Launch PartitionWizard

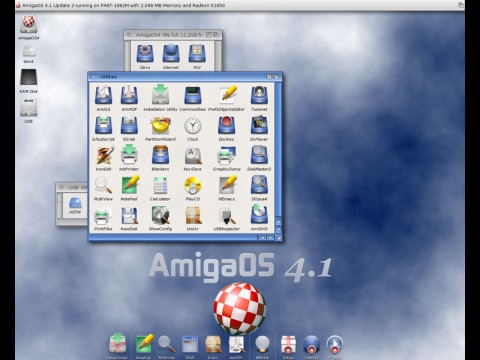[160, 125]
